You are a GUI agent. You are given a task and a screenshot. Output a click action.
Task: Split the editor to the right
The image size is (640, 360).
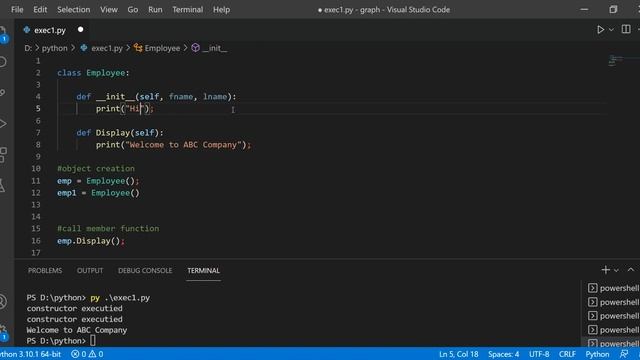point(626,29)
